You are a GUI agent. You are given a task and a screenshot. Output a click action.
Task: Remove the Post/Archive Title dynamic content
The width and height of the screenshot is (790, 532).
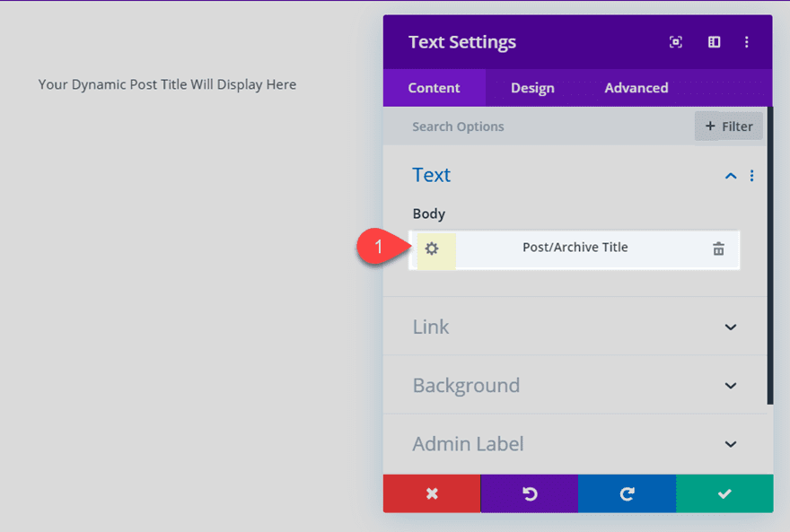tap(718, 249)
